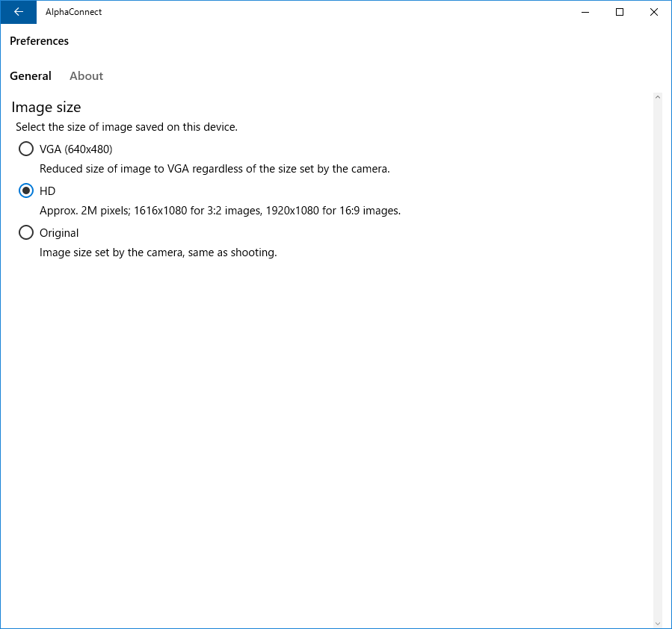The image size is (672, 629).
Task: Open the General tab
Action: [x=31, y=75]
